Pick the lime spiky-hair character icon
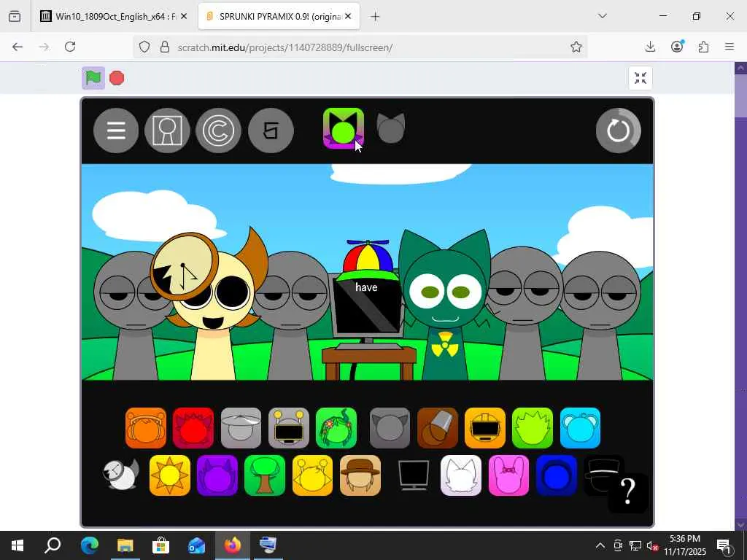The height and width of the screenshot is (560, 747). click(x=533, y=427)
